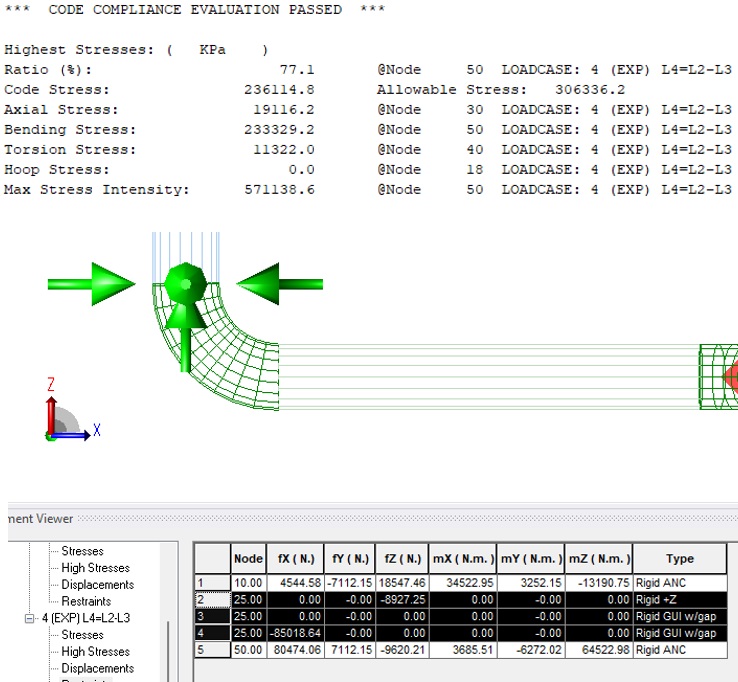Image resolution: width=738 pixels, height=682 pixels.
Task: Open High Stresses under 4 (EXP) L4=L2-L3
Action: (95, 652)
